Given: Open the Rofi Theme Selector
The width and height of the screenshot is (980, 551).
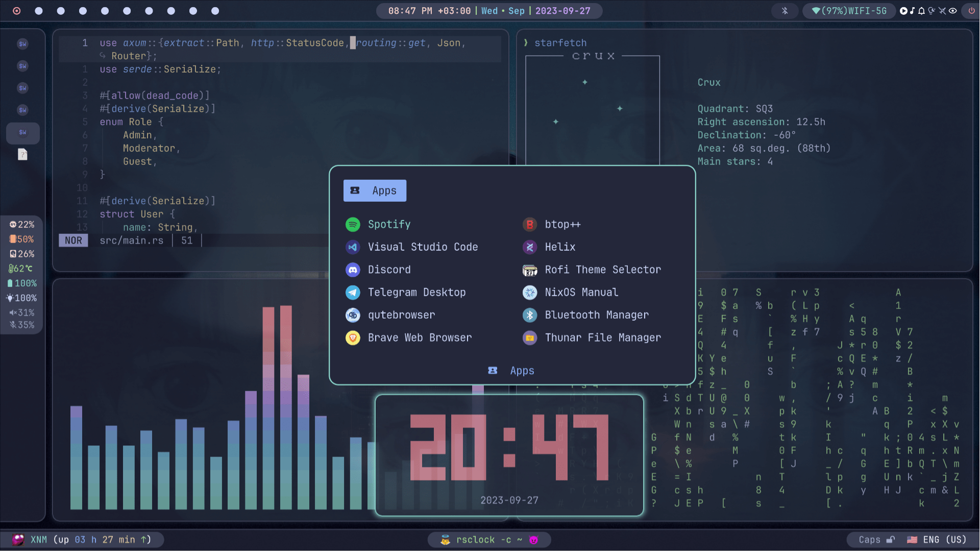Looking at the screenshot, I should pyautogui.click(x=603, y=270).
